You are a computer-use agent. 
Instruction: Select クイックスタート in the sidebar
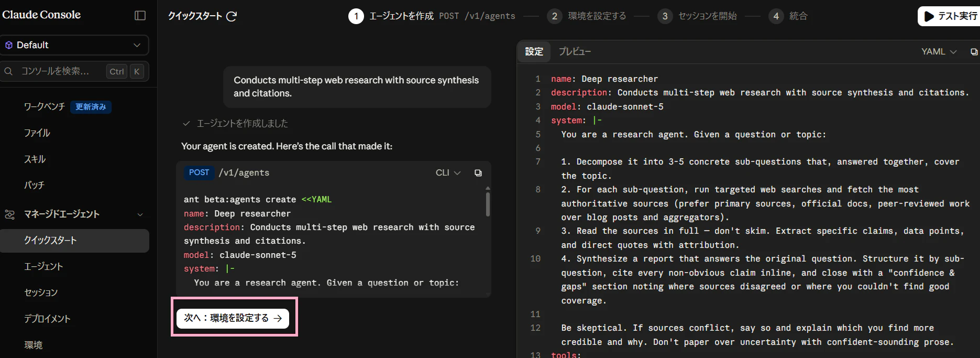point(74,241)
